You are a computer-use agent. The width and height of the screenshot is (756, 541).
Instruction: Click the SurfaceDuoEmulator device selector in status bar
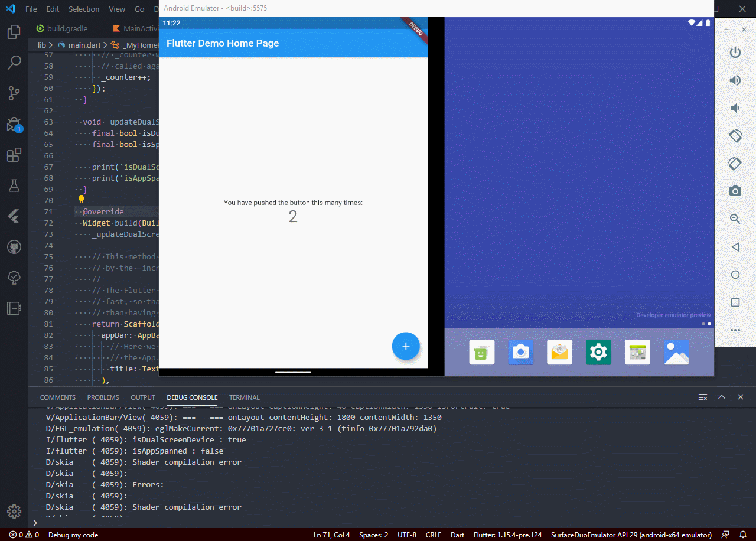(x=631, y=535)
